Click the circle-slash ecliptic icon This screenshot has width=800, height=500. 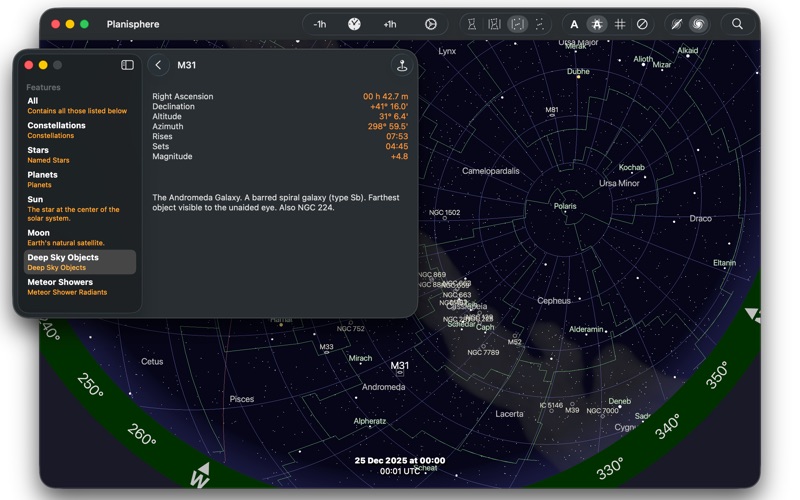[642, 24]
